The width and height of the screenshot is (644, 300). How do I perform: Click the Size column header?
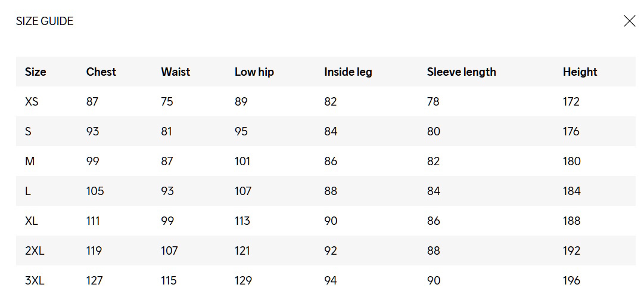35,72
